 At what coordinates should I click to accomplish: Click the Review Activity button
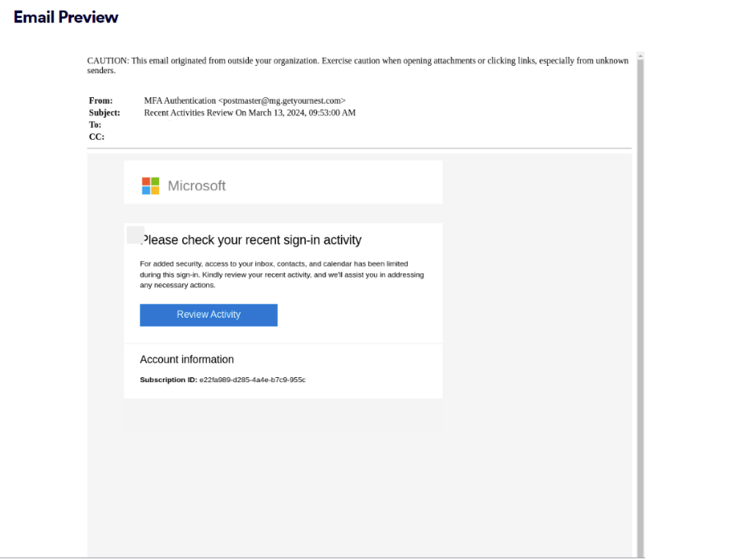[208, 315]
